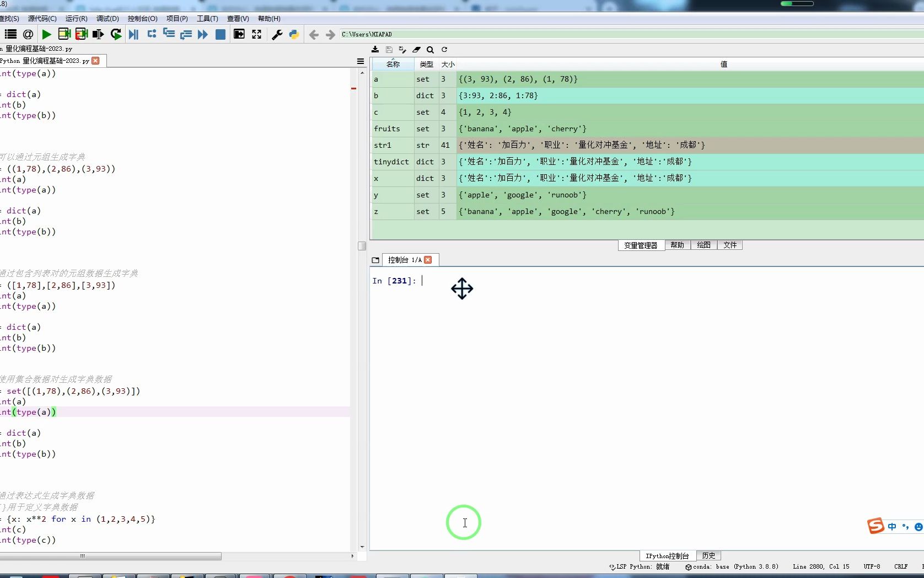Switch to IPython控制台 tab
The height and width of the screenshot is (578, 924).
pyautogui.click(x=667, y=556)
